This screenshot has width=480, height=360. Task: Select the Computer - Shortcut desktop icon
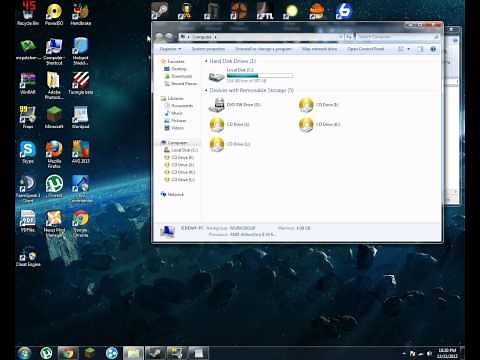click(x=54, y=51)
